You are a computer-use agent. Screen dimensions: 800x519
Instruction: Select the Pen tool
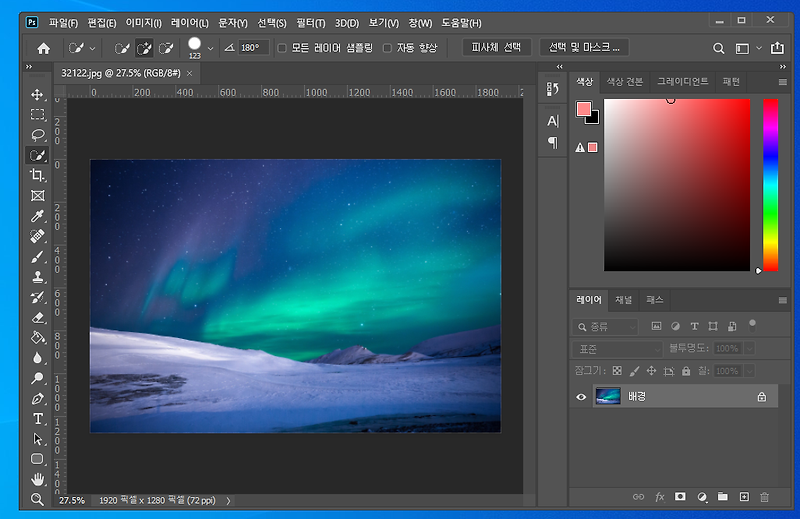(37, 399)
